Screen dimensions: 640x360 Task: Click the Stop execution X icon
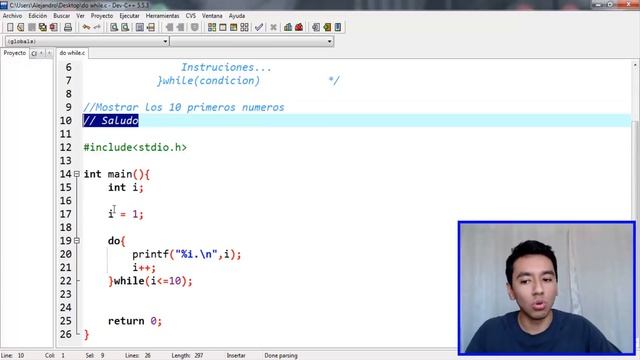click(273, 27)
